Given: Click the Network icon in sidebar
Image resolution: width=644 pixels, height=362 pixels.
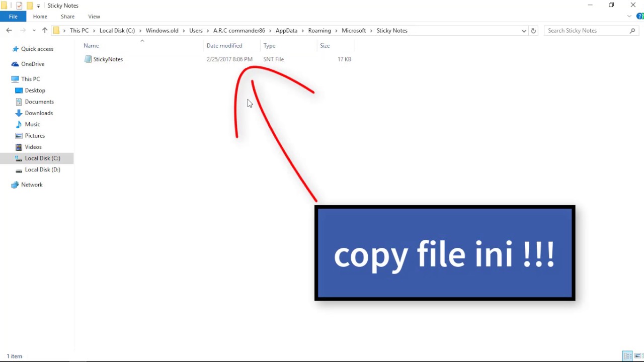Looking at the screenshot, I should click(15, 185).
